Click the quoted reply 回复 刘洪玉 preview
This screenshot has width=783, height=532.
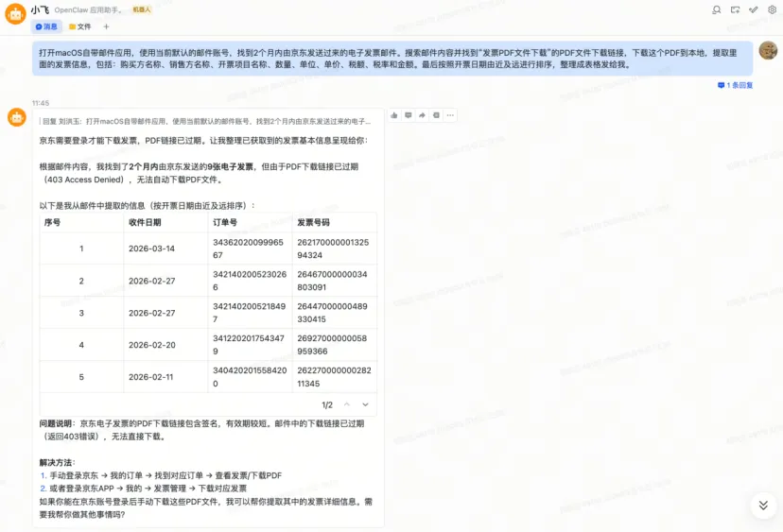(207, 121)
